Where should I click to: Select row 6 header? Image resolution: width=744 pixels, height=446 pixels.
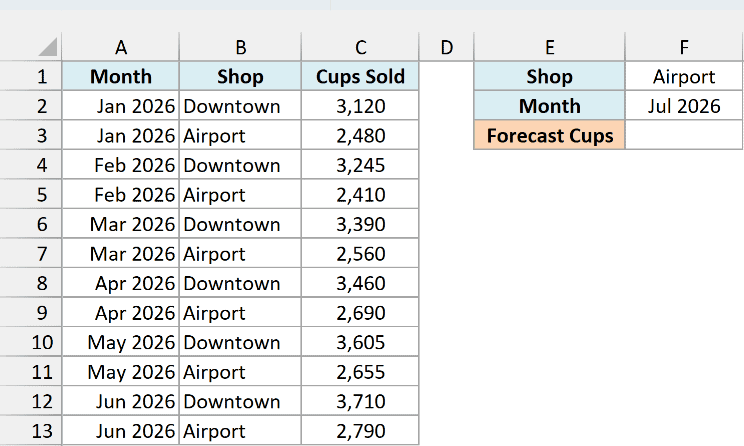point(31,224)
